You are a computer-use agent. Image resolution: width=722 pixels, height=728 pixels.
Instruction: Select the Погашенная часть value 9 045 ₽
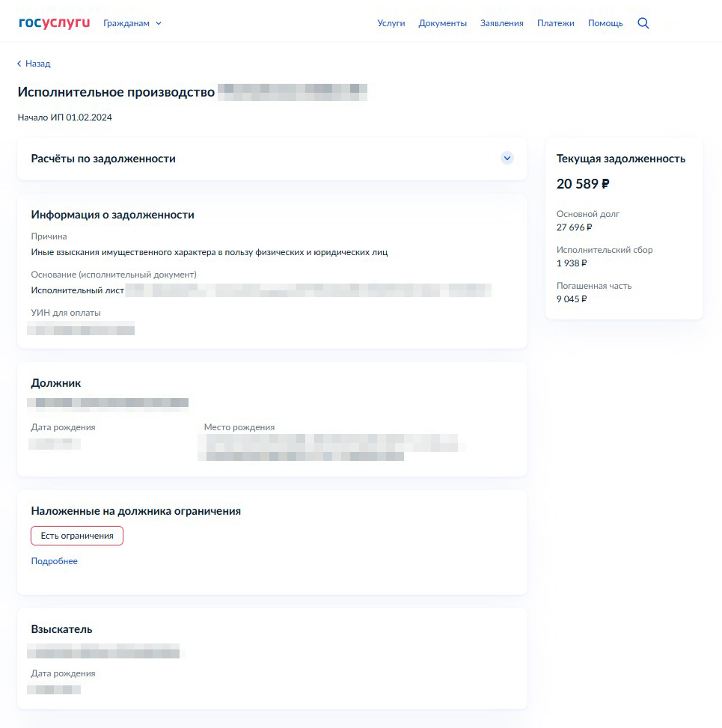point(572,299)
